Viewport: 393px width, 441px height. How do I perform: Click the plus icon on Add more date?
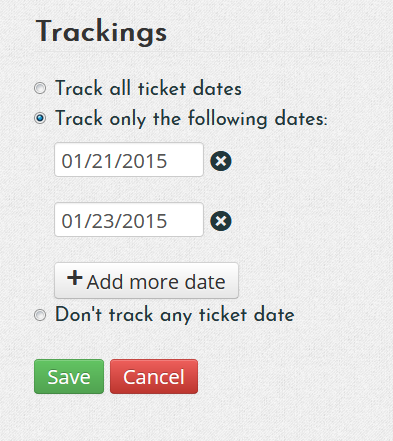[x=75, y=278]
